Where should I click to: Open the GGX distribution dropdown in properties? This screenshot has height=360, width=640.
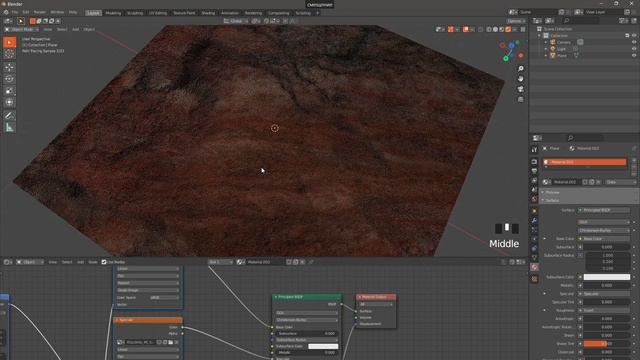[x=604, y=222]
